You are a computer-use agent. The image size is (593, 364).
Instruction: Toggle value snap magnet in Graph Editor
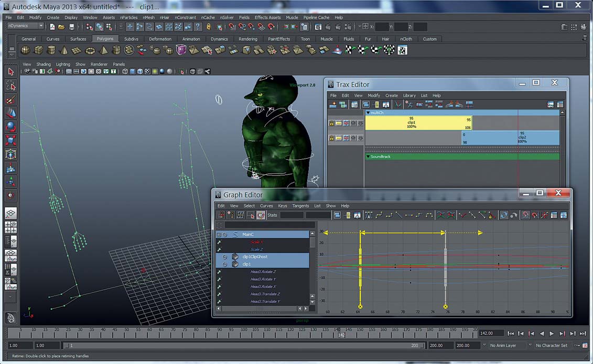pyautogui.click(x=535, y=215)
